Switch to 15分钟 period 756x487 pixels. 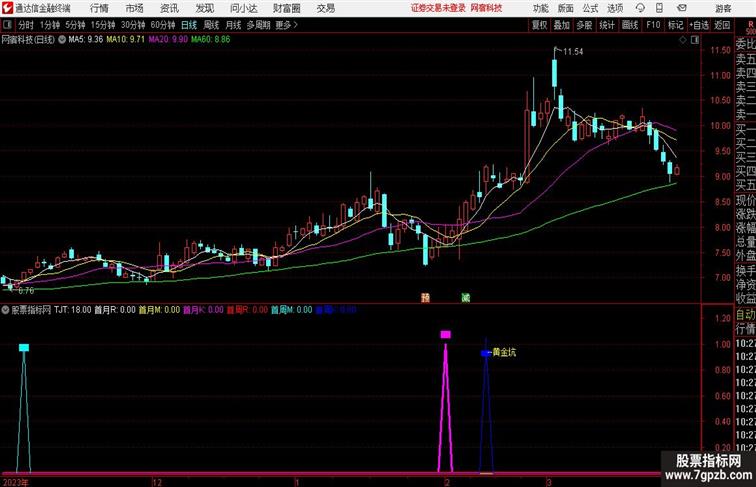(103, 25)
